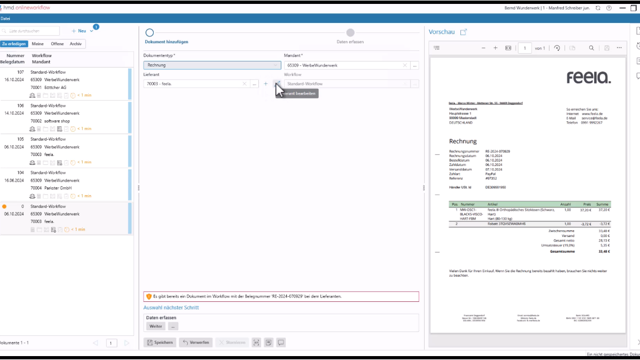Click the Weiter button
The width and height of the screenshot is (640, 360).
(x=156, y=327)
